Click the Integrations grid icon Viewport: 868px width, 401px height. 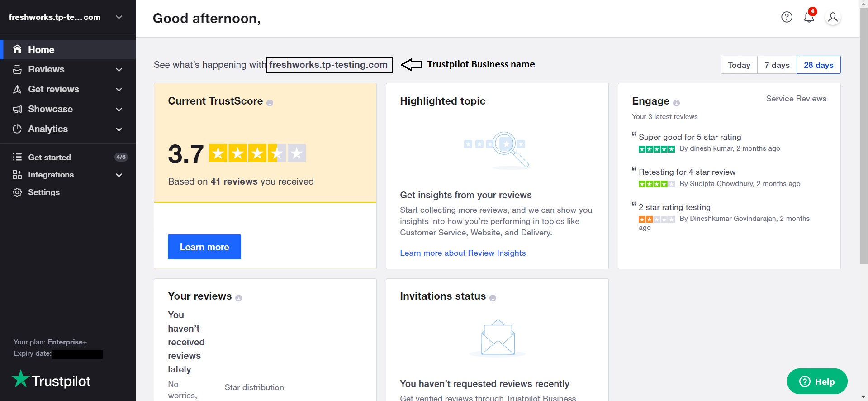tap(17, 175)
